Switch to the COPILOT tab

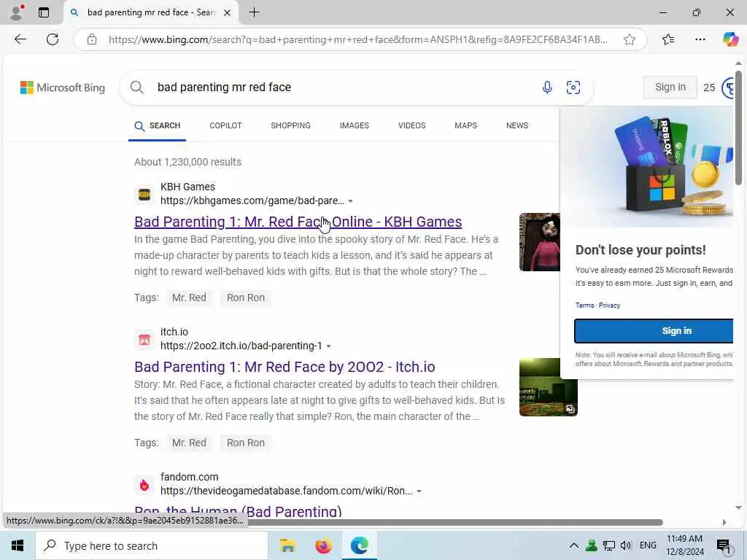click(226, 125)
